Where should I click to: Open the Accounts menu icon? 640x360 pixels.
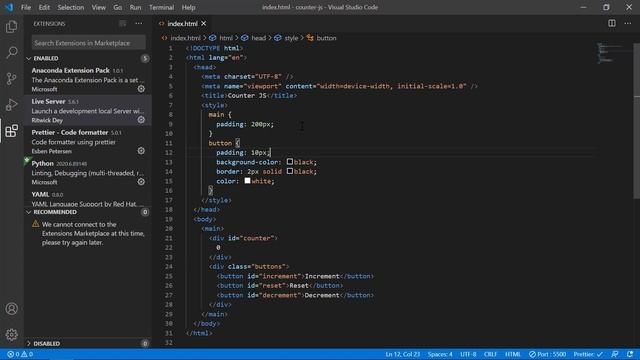coord(11,309)
